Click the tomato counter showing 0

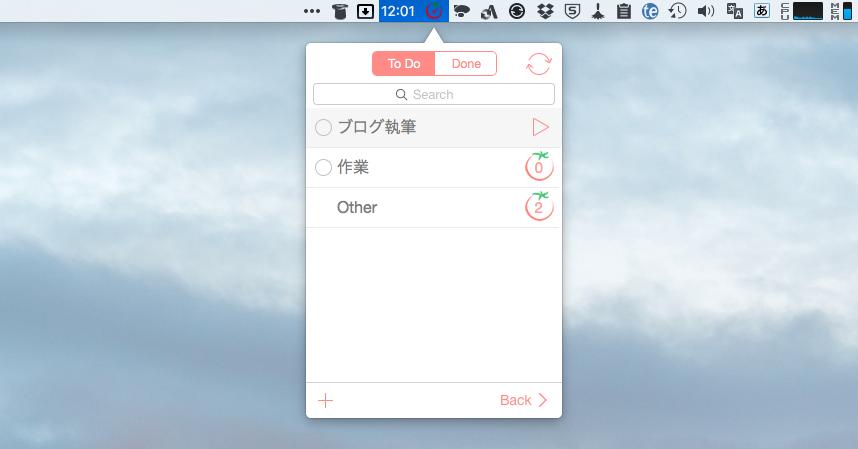click(x=539, y=166)
